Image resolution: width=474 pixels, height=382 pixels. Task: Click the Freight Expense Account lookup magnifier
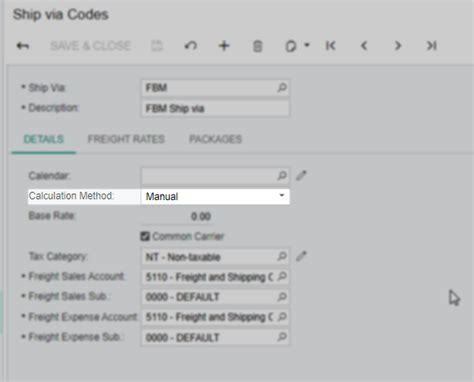(282, 317)
